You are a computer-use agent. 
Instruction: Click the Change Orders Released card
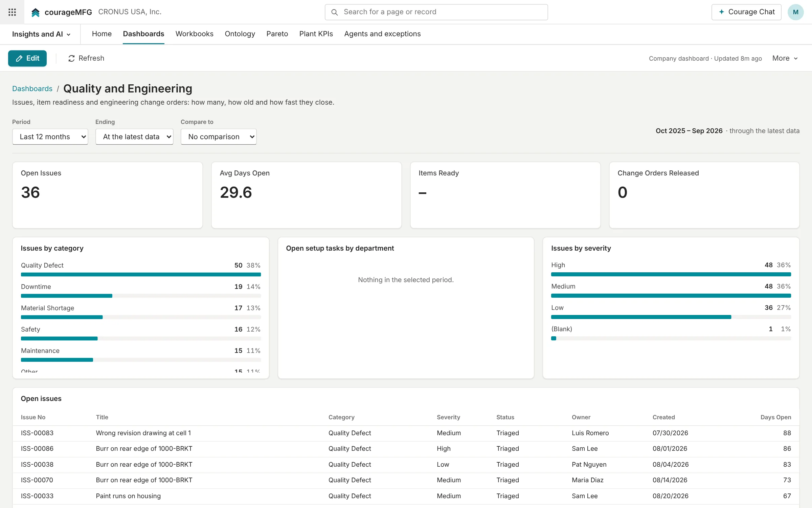pos(704,195)
